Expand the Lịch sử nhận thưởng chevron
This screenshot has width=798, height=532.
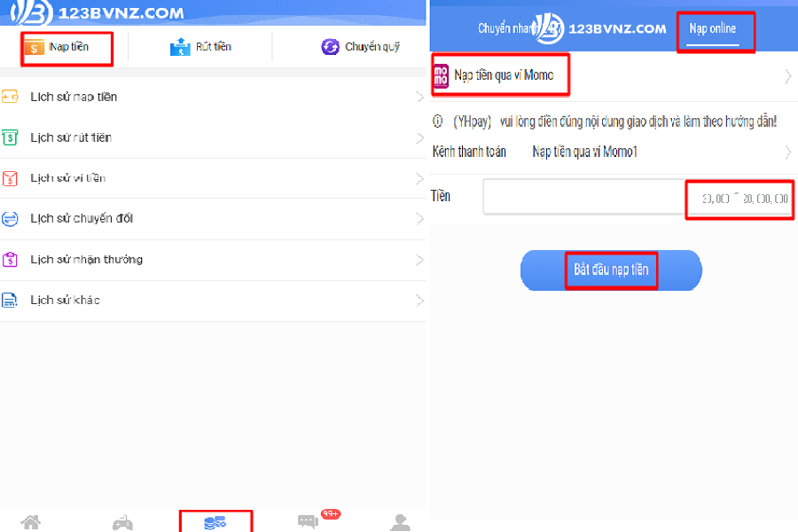point(419,260)
